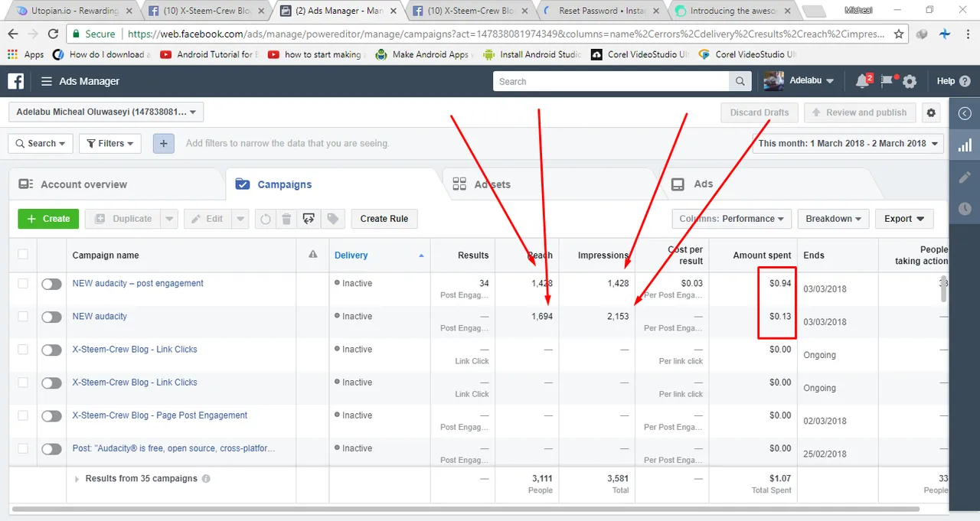
Task: Check the X-Steem-Crew Blog - Page Post Engagement row
Action: pos(23,415)
